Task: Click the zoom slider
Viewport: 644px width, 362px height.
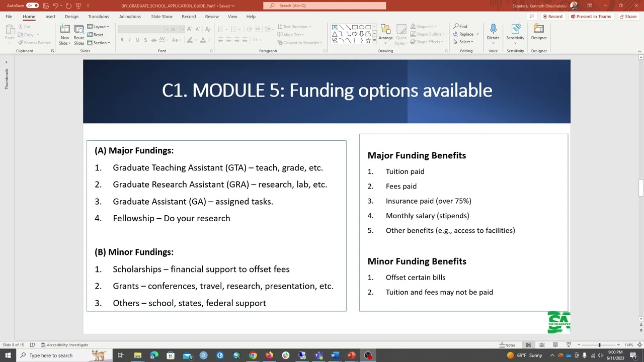Action: [599, 345]
